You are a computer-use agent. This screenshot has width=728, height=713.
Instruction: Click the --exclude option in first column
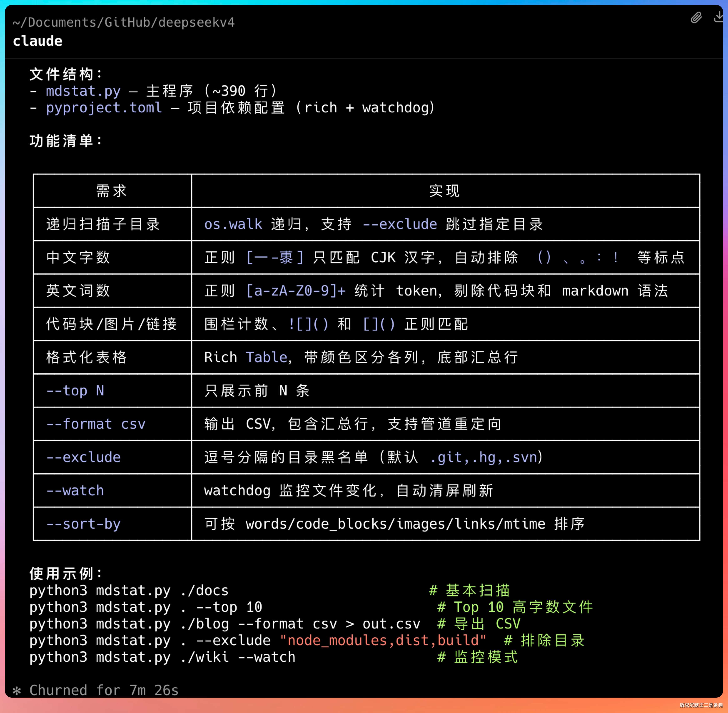click(83, 457)
